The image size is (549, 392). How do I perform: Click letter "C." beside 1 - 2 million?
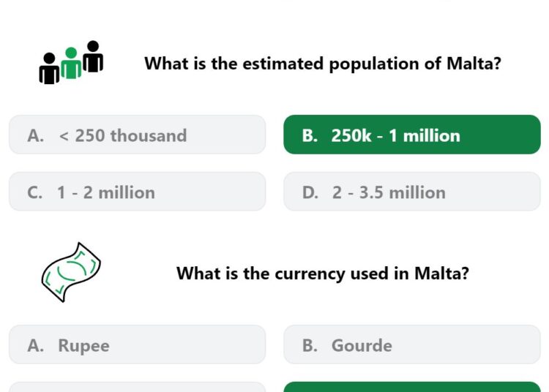35,192
